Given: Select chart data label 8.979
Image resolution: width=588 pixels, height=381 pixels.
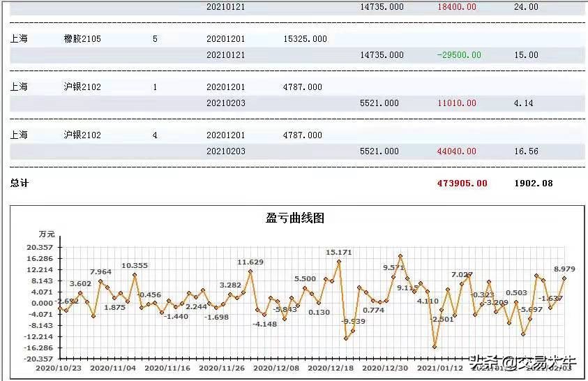Looking at the screenshot, I should click(564, 269).
